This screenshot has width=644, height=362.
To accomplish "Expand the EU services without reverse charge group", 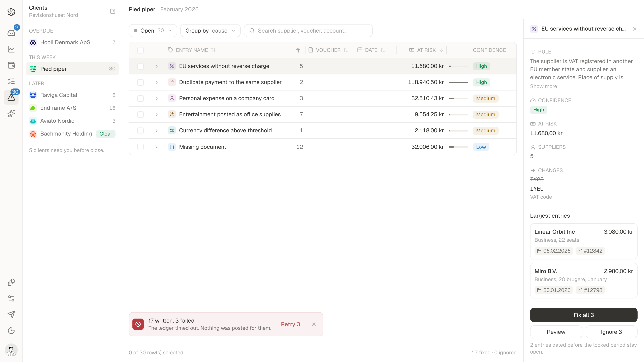I will [x=157, y=66].
